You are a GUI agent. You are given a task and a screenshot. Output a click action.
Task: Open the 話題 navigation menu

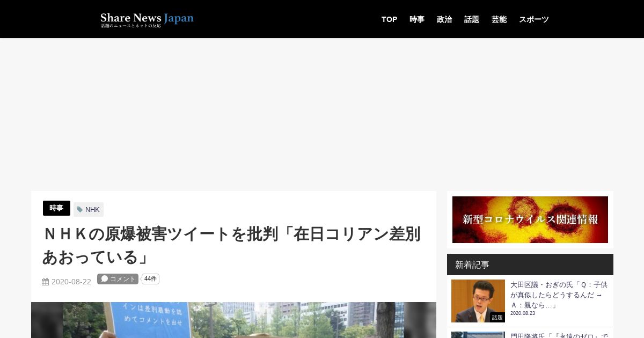(x=472, y=19)
